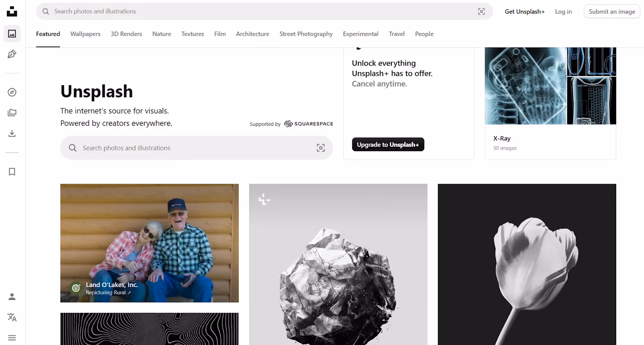Viewport: 644px width, 345px height.
Task: Open the People category tab
Action: pos(424,34)
